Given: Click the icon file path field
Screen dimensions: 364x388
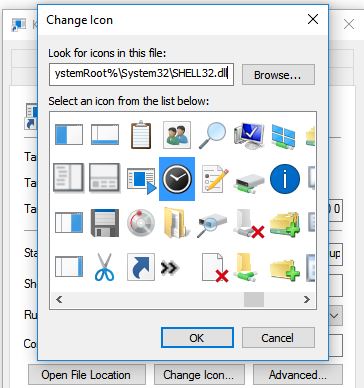Looking at the screenshot, I should [x=141, y=74].
